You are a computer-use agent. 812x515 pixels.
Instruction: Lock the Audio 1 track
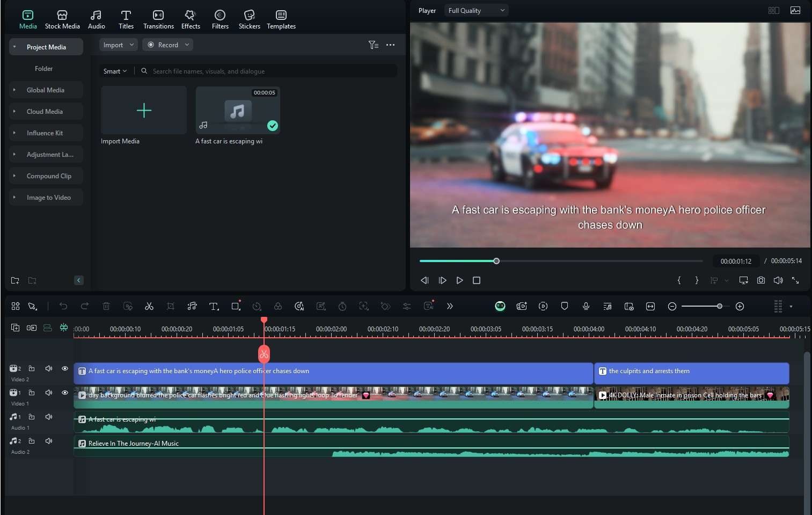(32, 417)
